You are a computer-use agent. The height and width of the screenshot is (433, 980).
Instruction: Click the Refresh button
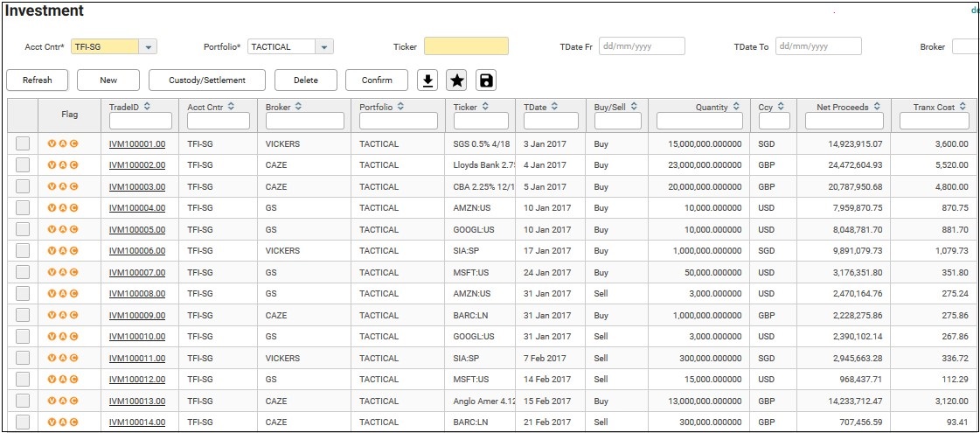point(38,80)
